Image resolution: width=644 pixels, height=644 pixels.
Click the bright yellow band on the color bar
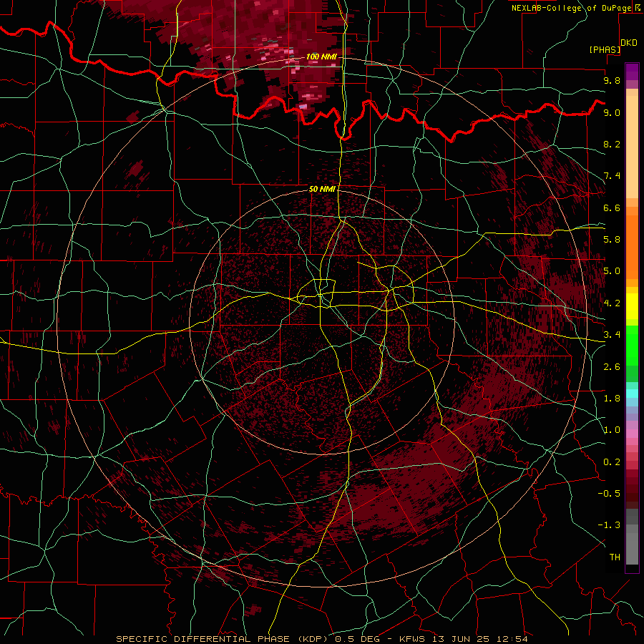(632, 306)
